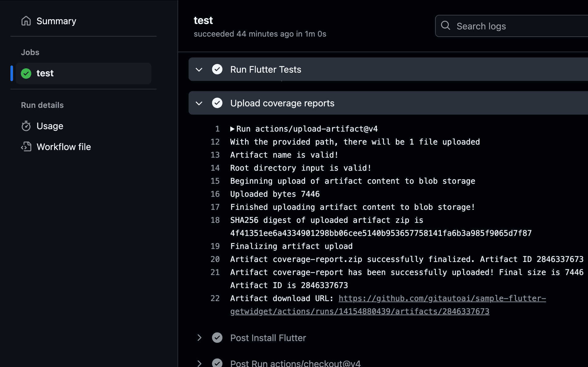Image resolution: width=588 pixels, height=367 pixels.
Task: Collapse the Run Flutter Tests step
Action: point(199,70)
